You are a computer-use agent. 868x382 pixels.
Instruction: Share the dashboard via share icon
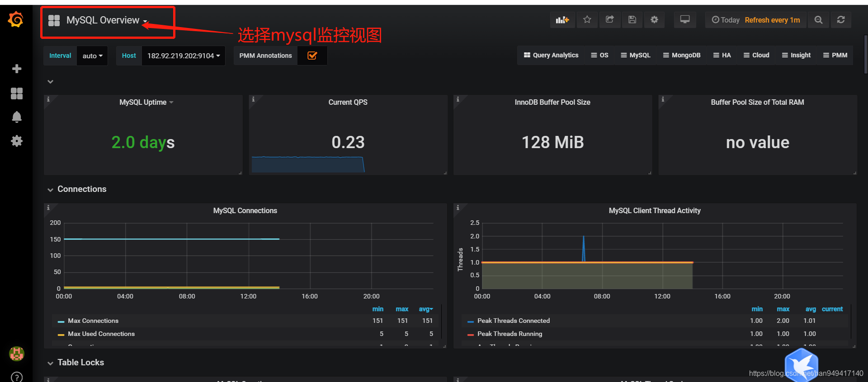(610, 20)
